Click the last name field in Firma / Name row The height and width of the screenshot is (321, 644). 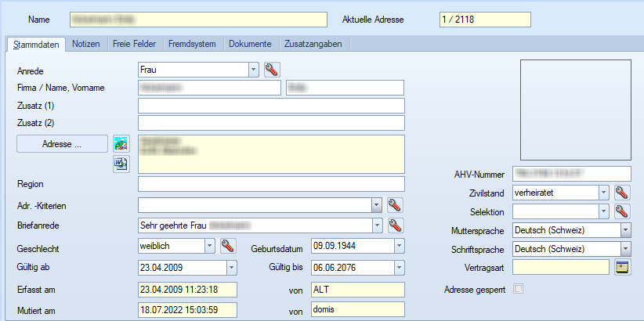click(x=209, y=88)
